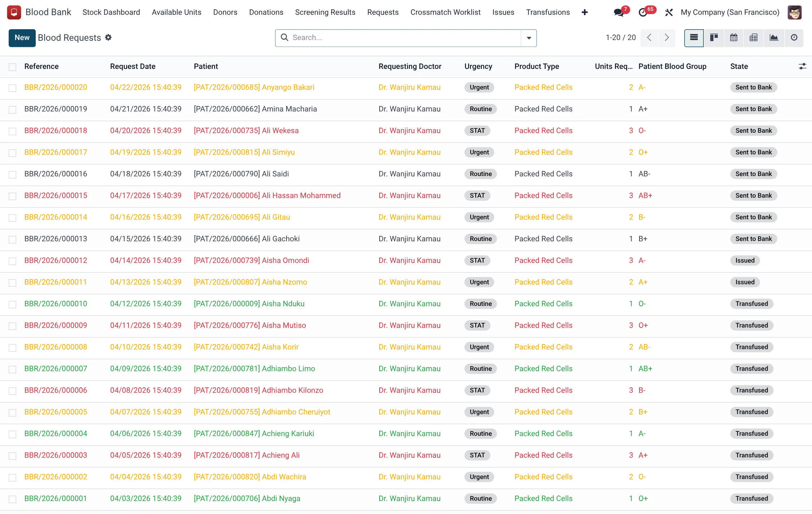Sort by the Reference column header
The height and width of the screenshot is (514, 812).
tap(42, 66)
